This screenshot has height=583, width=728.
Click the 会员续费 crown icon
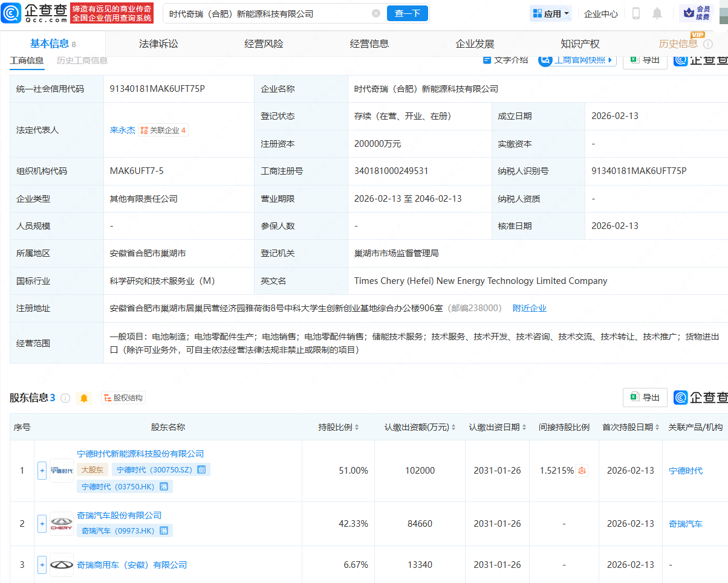689,13
